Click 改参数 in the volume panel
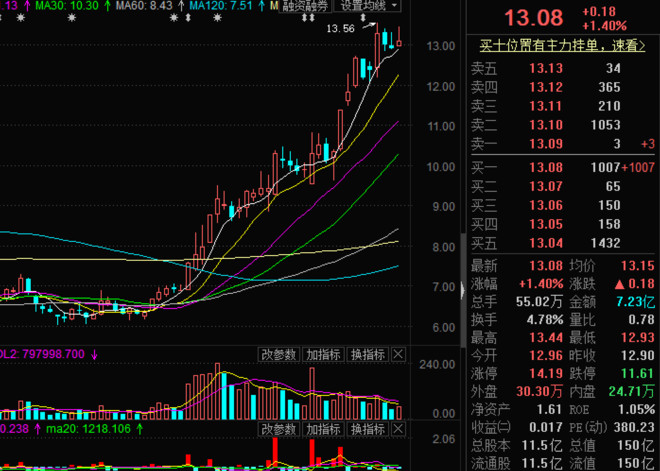660x471 pixels. (x=279, y=355)
